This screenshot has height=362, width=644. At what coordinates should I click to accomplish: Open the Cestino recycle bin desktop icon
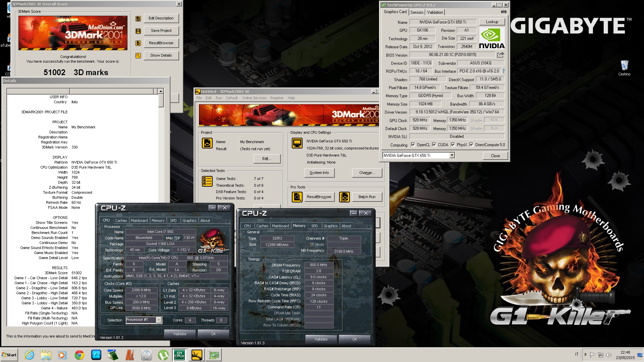pos(624,68)
